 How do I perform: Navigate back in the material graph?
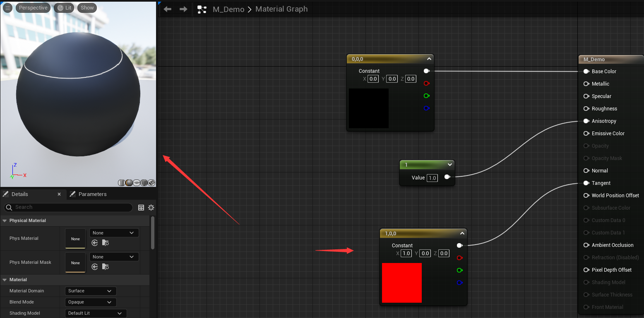(167, 9)
